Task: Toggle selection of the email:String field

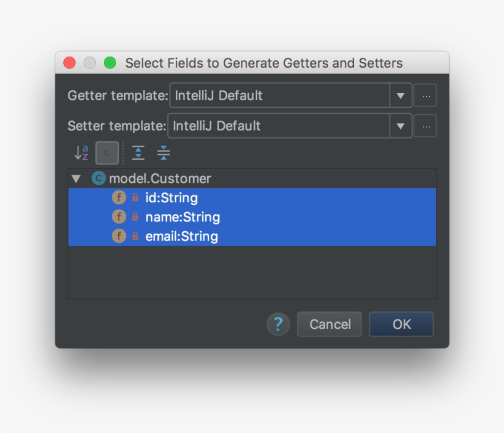Action: coord(180,236)
